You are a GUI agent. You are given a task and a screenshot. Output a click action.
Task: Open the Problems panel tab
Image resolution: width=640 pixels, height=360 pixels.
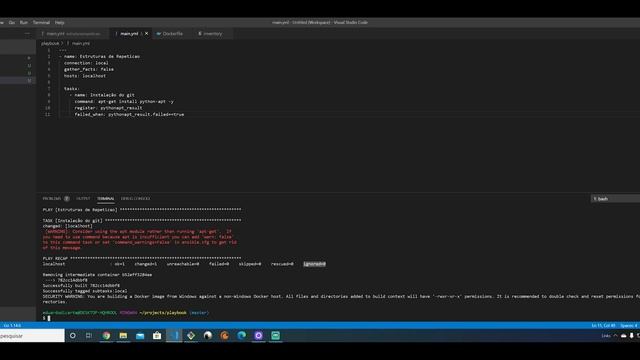tap(51, 198)
